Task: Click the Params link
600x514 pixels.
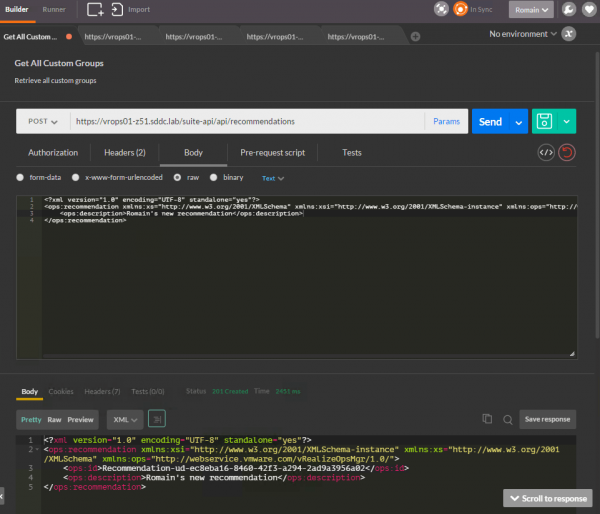Action: click(x=446, y=121)
